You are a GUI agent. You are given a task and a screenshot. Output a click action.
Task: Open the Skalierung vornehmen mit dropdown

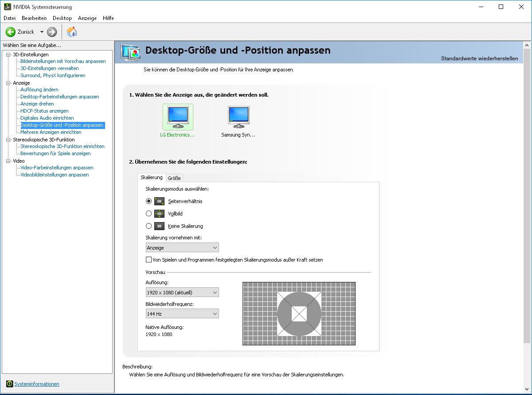(x=182, y=248)
